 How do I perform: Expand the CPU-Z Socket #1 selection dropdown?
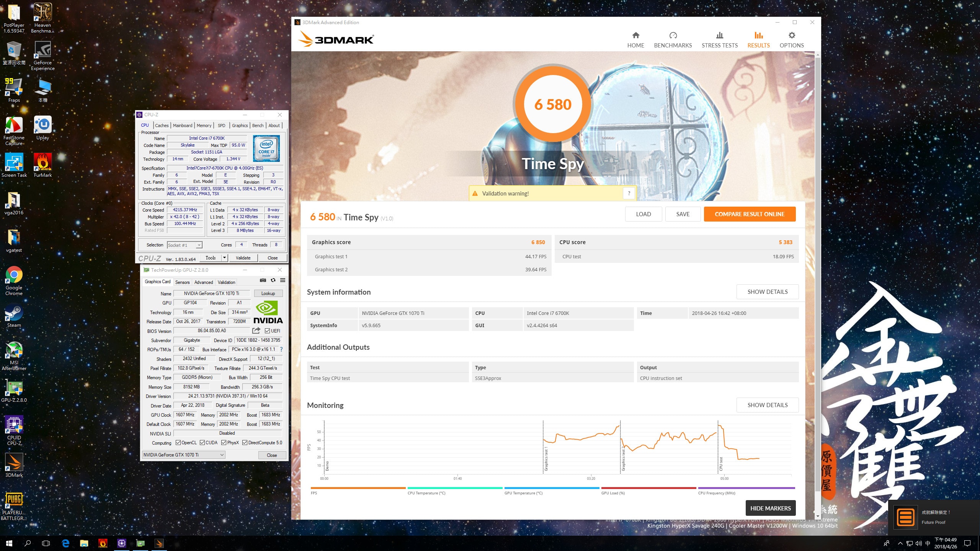pos(199,245)
